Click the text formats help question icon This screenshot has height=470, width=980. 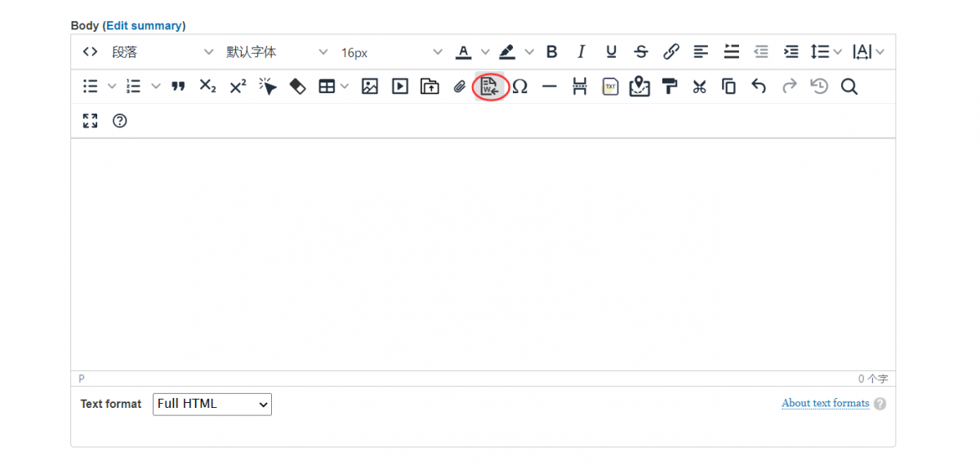click(880, 404)
